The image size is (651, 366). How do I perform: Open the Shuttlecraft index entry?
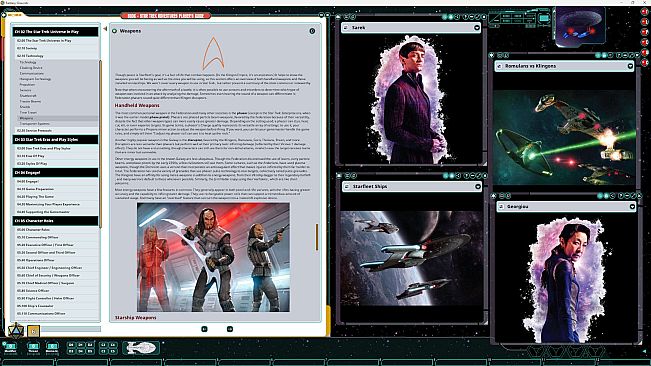(28, 96)
